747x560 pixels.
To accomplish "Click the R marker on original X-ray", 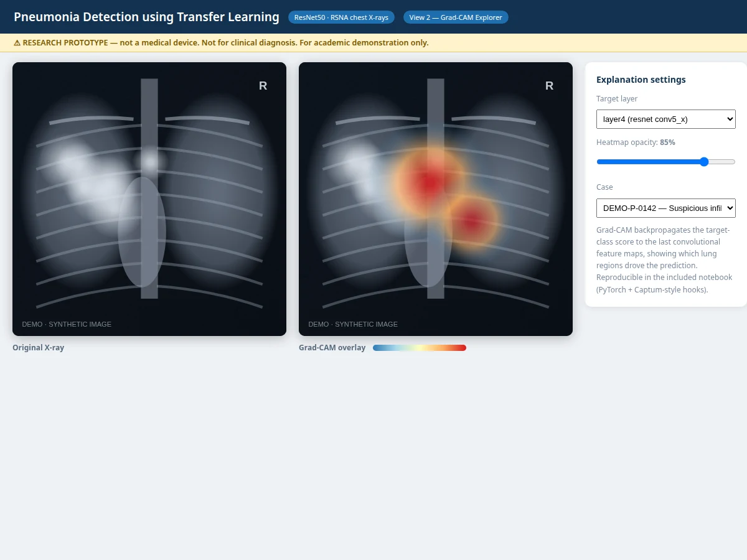I will coord(263,86).
